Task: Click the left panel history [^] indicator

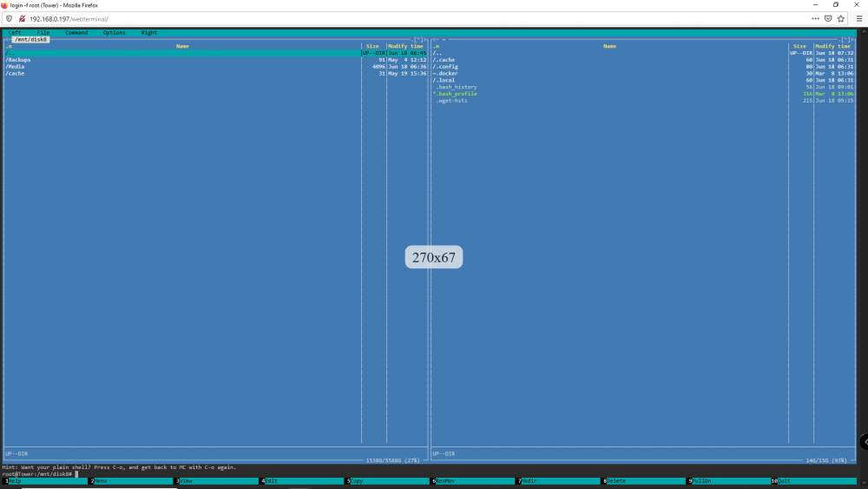Action: point(418,39)
